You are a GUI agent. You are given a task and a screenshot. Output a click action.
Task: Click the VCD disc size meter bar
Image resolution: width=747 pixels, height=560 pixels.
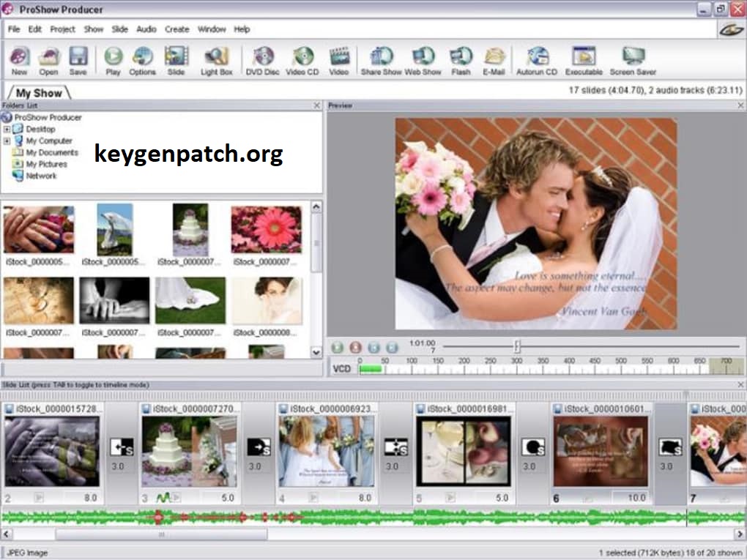tap(551, 369)
